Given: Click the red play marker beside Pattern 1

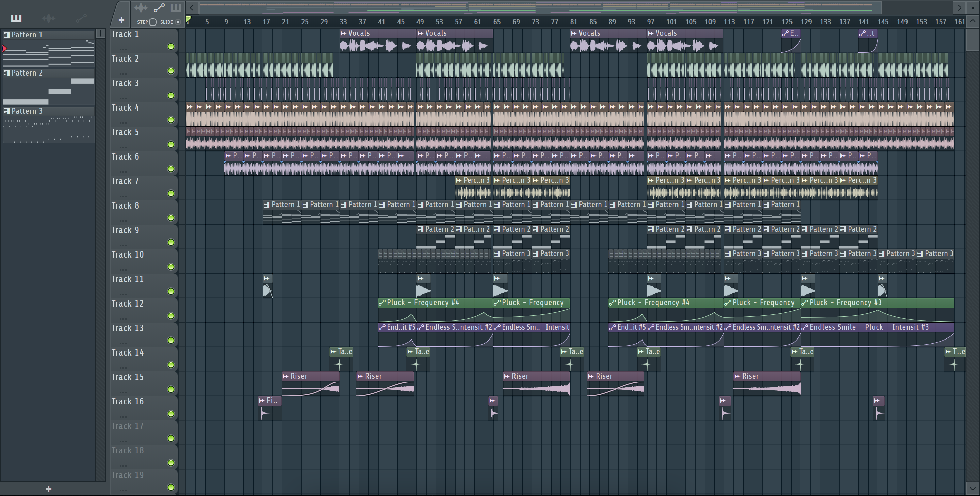Looking at the screenshot, I should click(4, 48).
